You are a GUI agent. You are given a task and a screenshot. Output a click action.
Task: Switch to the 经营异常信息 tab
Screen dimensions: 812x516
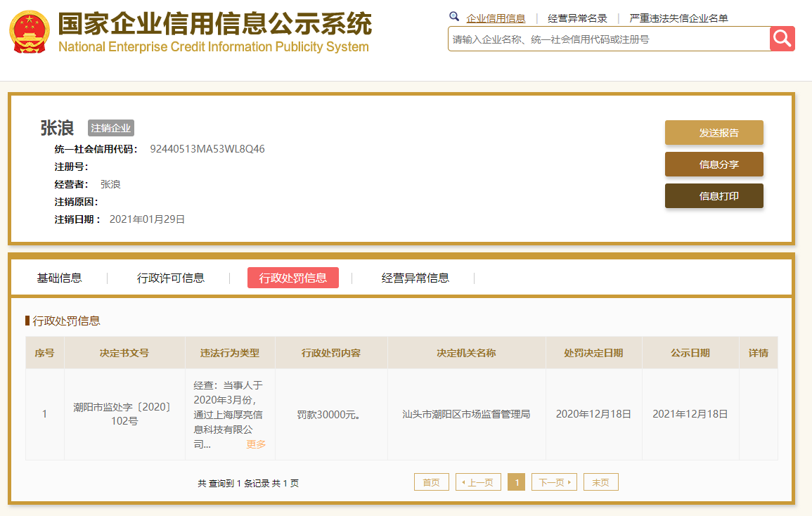pos(415,278)
